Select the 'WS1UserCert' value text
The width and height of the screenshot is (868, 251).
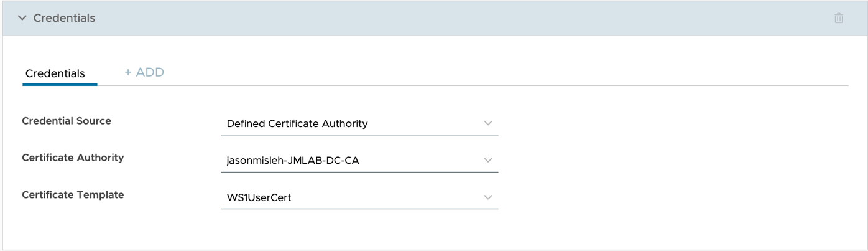259,197
